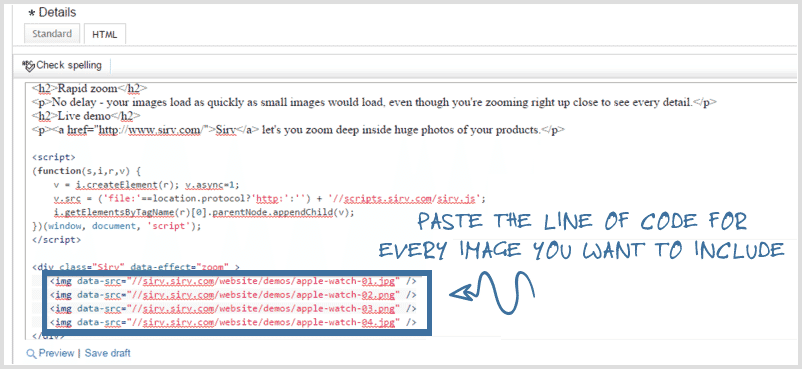Viewport: 802px width, 369px height.
Task: Click the Preview magnifier icon
Action: pyautogui.click(x=31, y=354)
